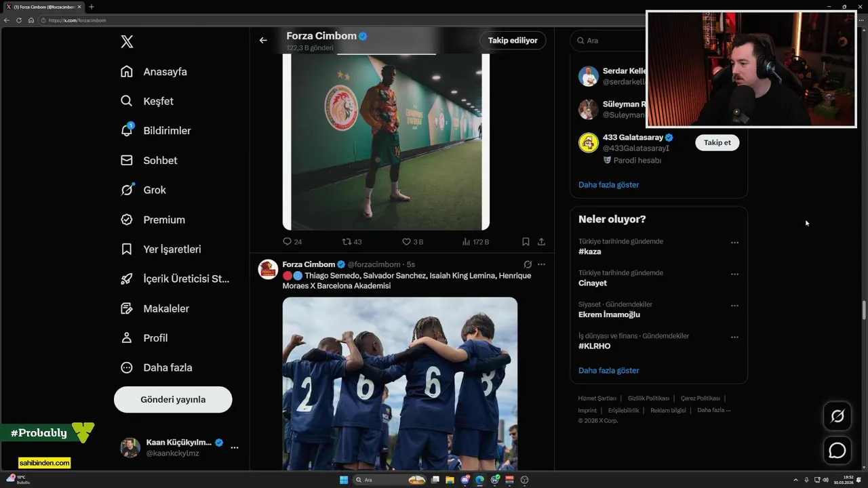The width and height of the screenshot is (868, 488).
Task: Open the Ekrem İmamoğlu trending topic
Action: coord(609,314)
